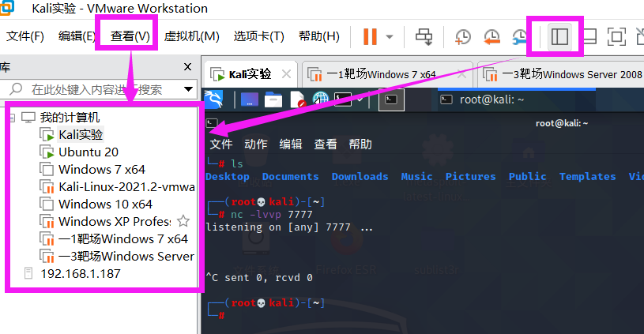
Task: Enter full screen mode icon
Action: [616, 37]
